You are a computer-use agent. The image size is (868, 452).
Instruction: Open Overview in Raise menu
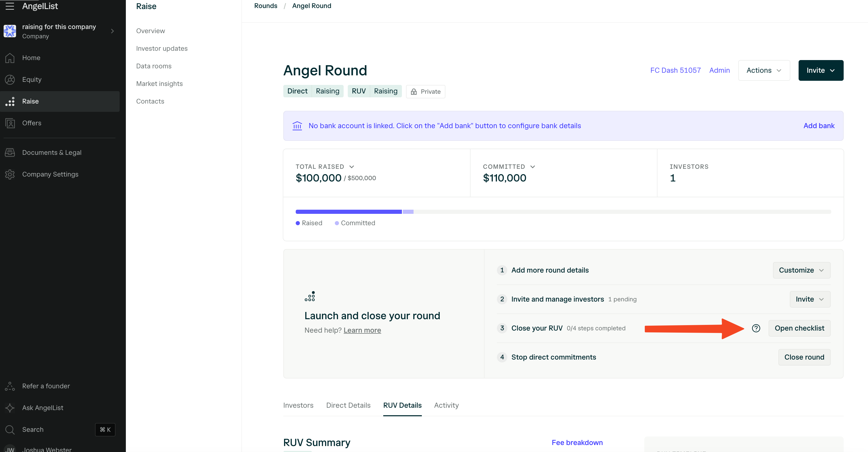pyautogui.click(x=150, y=31)
